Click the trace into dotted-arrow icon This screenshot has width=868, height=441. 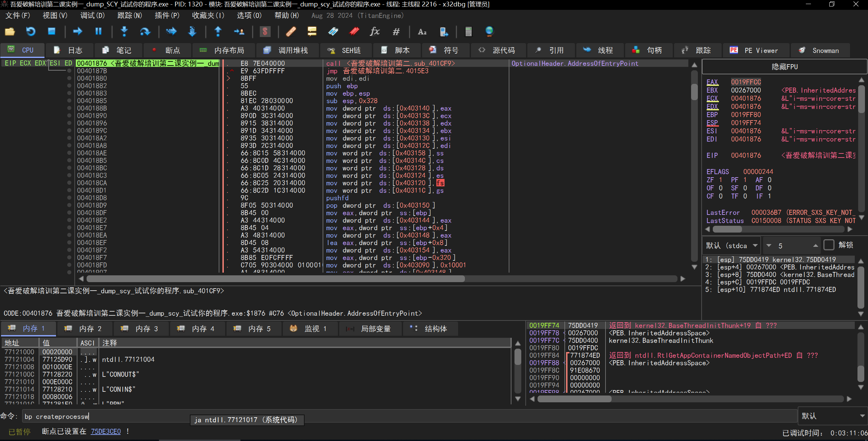[x=171, y=32]
